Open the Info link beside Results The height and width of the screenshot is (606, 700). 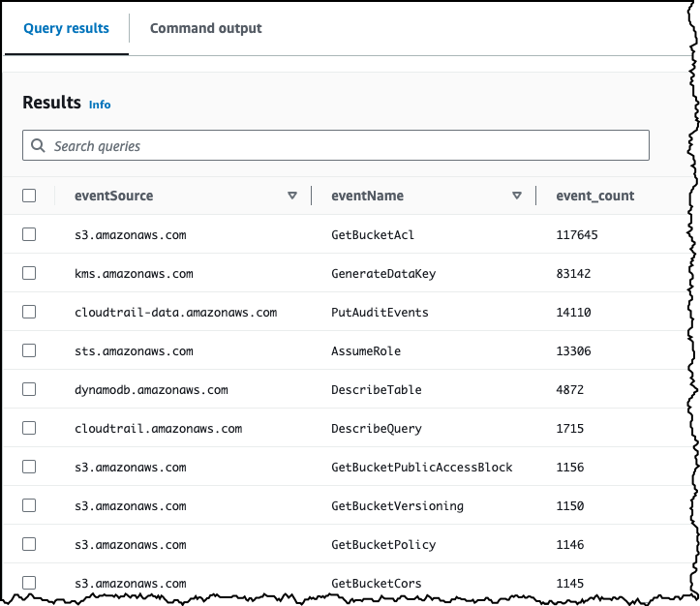[100, 105]
